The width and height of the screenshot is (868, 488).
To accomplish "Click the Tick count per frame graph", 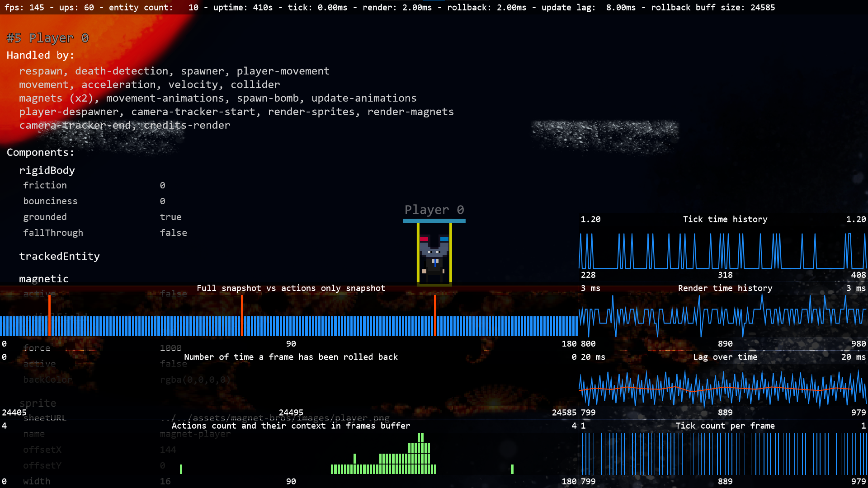I will [723, 454].
